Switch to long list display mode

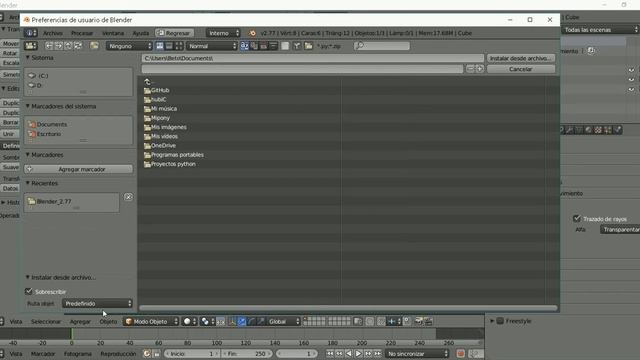point(169,46)
